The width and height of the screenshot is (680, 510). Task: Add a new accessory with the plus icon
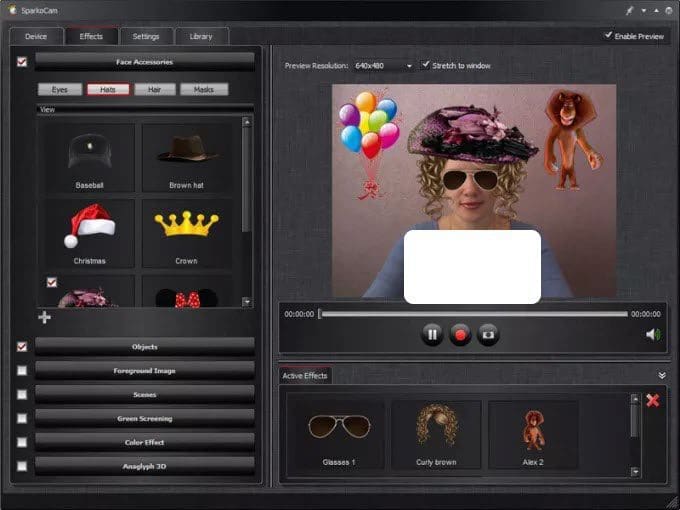pyautogui.click(x=44, y=318)
